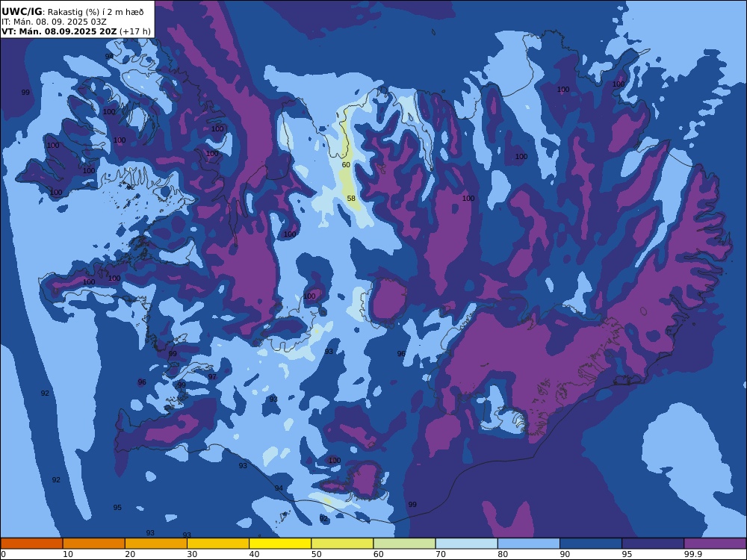Select the medium blue 90–95 legend swatch

point(591,544)
